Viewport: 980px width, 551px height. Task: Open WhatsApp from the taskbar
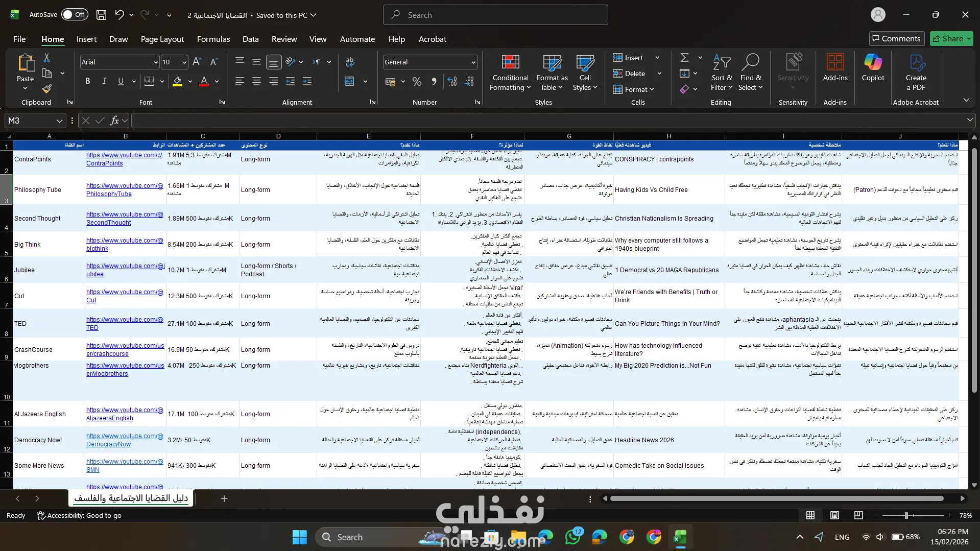[573, 537]
